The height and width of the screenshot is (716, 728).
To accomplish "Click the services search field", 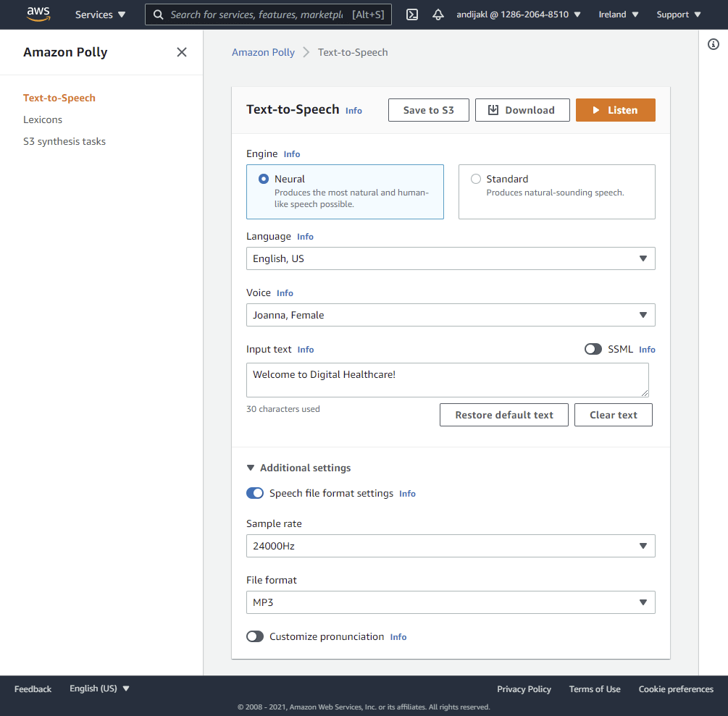I will [268, 14].
